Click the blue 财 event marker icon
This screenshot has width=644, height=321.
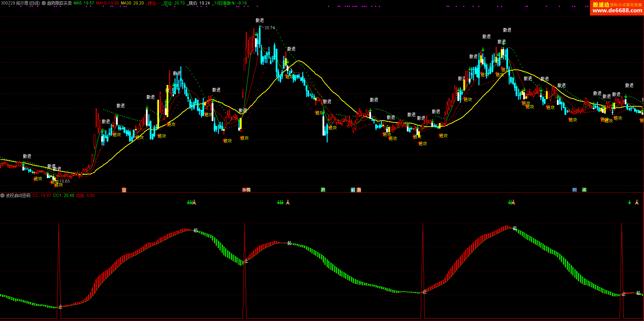tap(574, 190)
